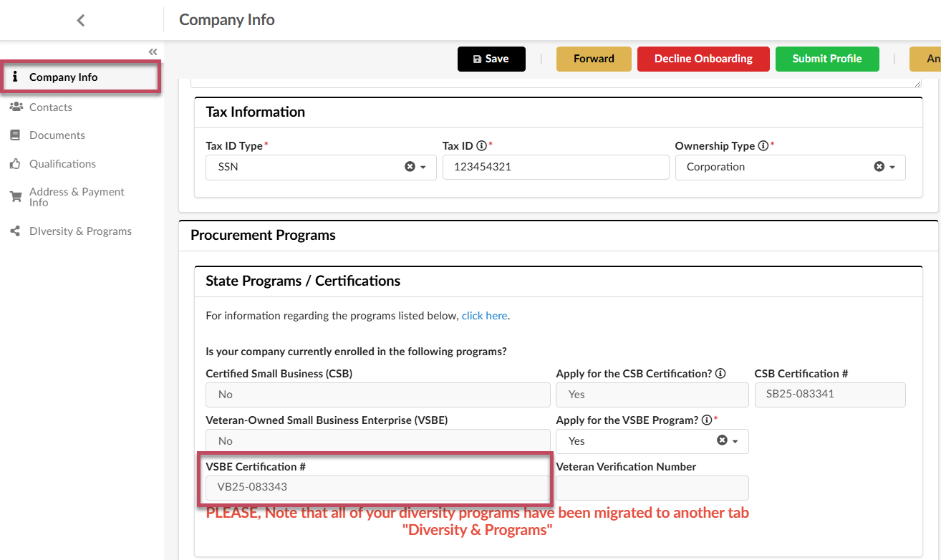Submit the profile
Image resolution: width=941 pixels, height=560 pixels.
point(827,59)
